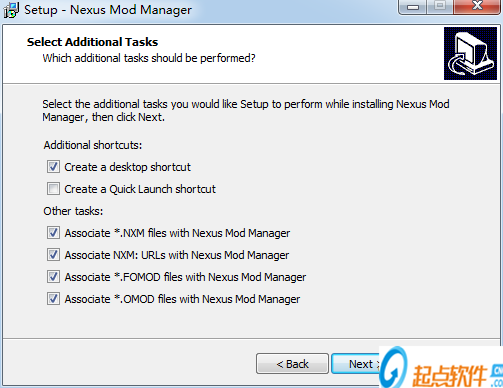Click the orange 起点软件 watermark text

pyautogui.click(x=450, y=375)
